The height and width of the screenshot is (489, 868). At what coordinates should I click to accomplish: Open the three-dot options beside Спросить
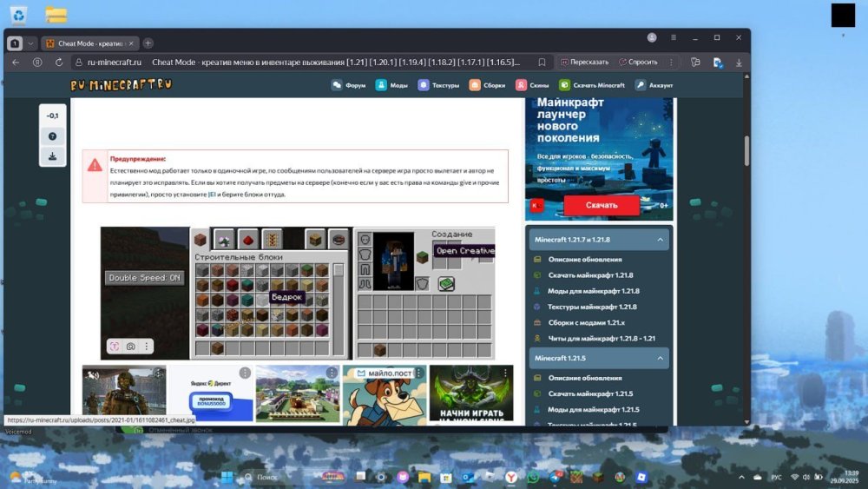point(672,62)
